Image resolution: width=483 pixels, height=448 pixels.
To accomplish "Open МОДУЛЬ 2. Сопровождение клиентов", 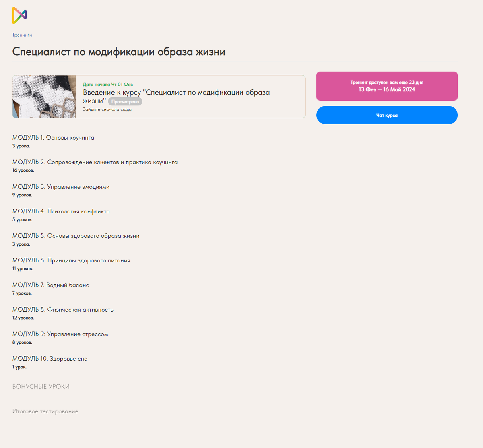I will pos(95,162).
